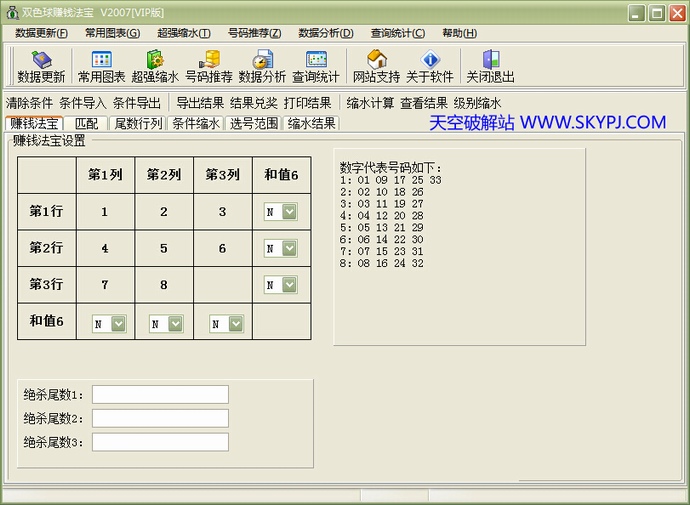690x505 pixels.
Task: Click the 关闭退出 exit icon
Action: point(490,66)
